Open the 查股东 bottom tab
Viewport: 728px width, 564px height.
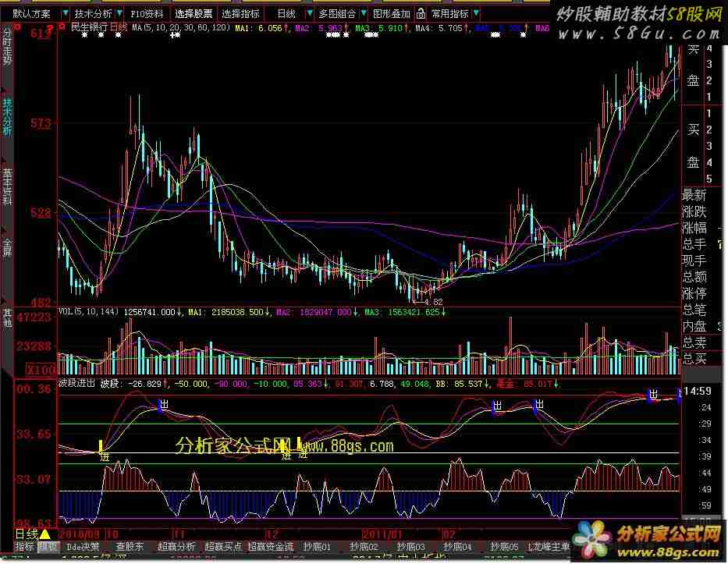pyautogui.click(x=130, y=547)
